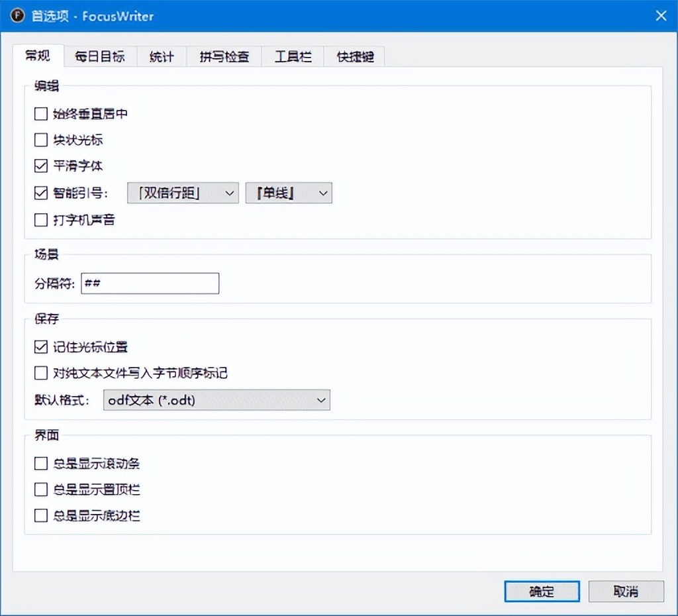Go to the 拼写检查 tab
The height and width of the screenshot is (616, 678).
[224, 56]
